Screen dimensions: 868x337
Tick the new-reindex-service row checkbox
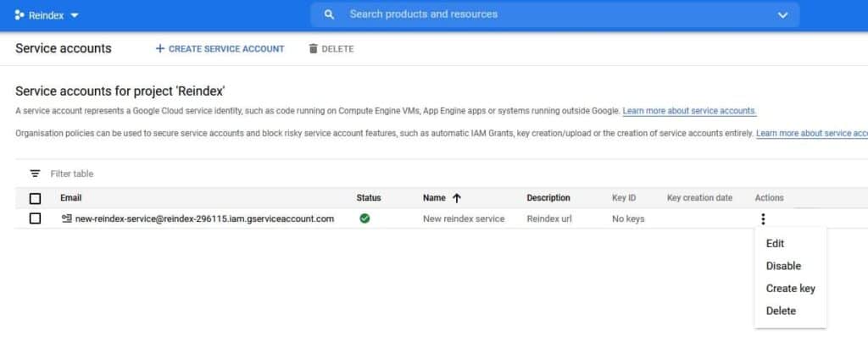35,218
